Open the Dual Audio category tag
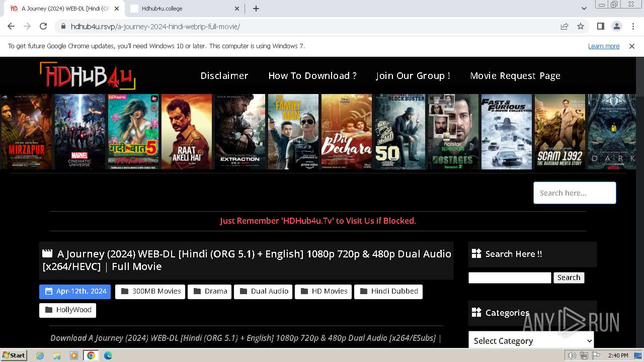The width and height of the screenshot is (644, 362). coord(263,292)
